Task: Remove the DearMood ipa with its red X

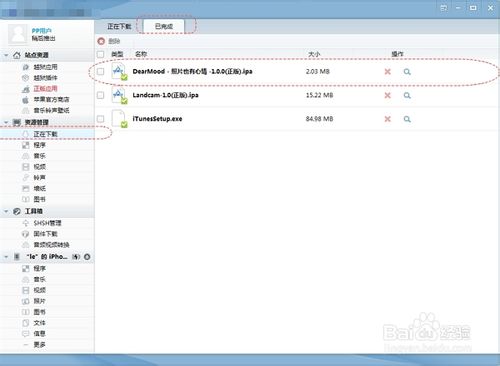Action: [x=387, y=71]
